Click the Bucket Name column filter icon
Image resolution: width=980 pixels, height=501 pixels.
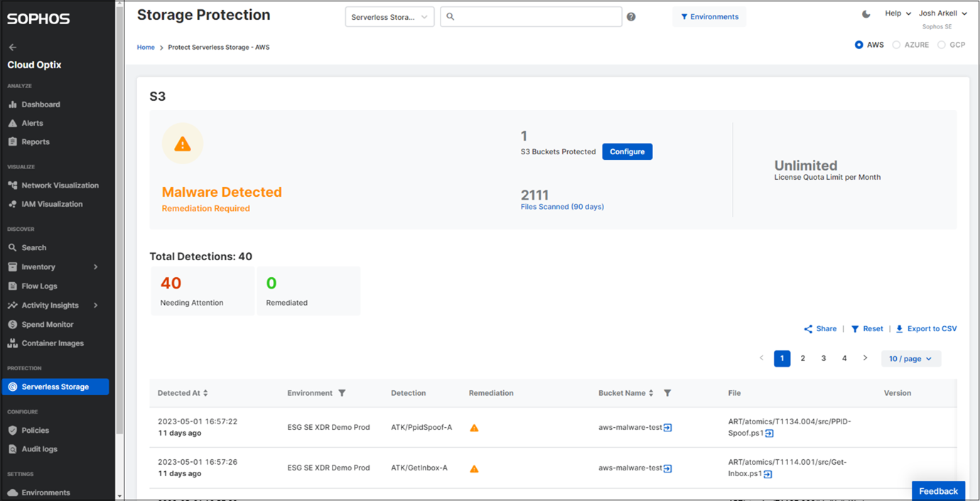pos(667,393)
